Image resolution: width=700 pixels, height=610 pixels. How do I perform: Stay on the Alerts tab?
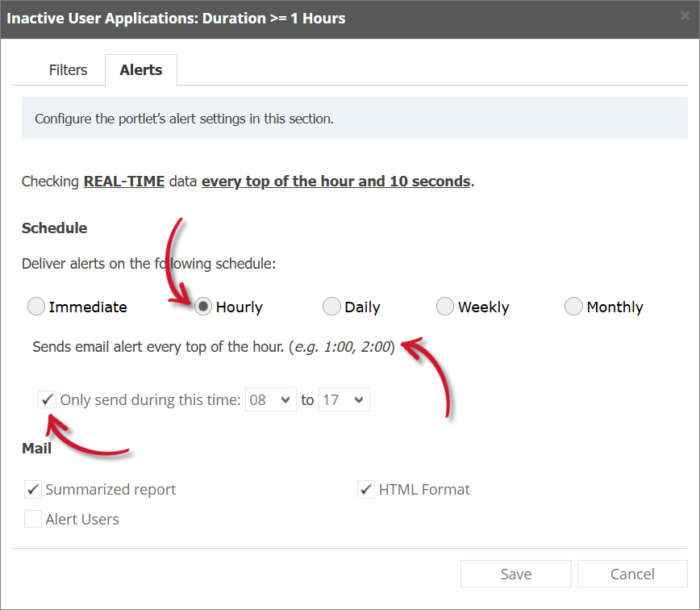140,70
